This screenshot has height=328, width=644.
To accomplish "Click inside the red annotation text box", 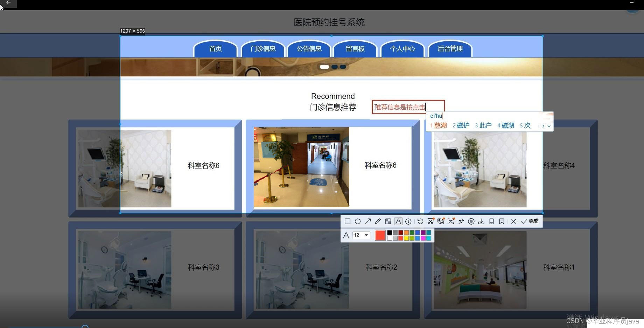I will 408,107.
